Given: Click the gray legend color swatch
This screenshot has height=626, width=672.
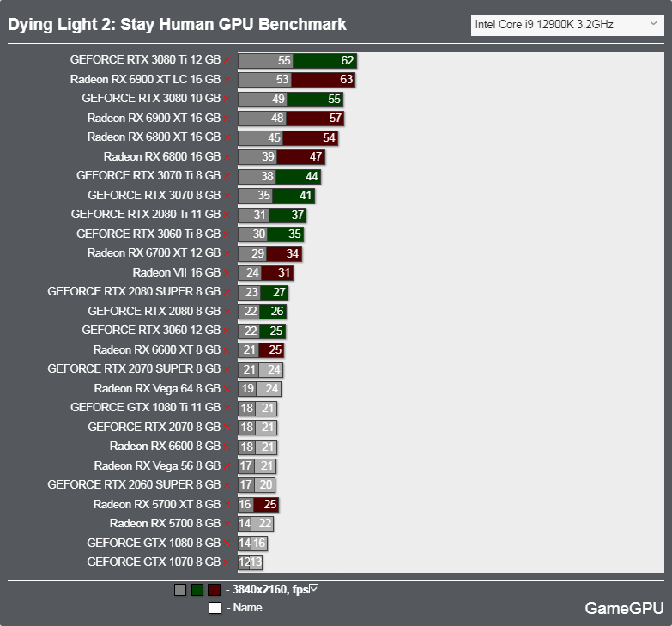Looking at the screenshot, I should [180, 590].
